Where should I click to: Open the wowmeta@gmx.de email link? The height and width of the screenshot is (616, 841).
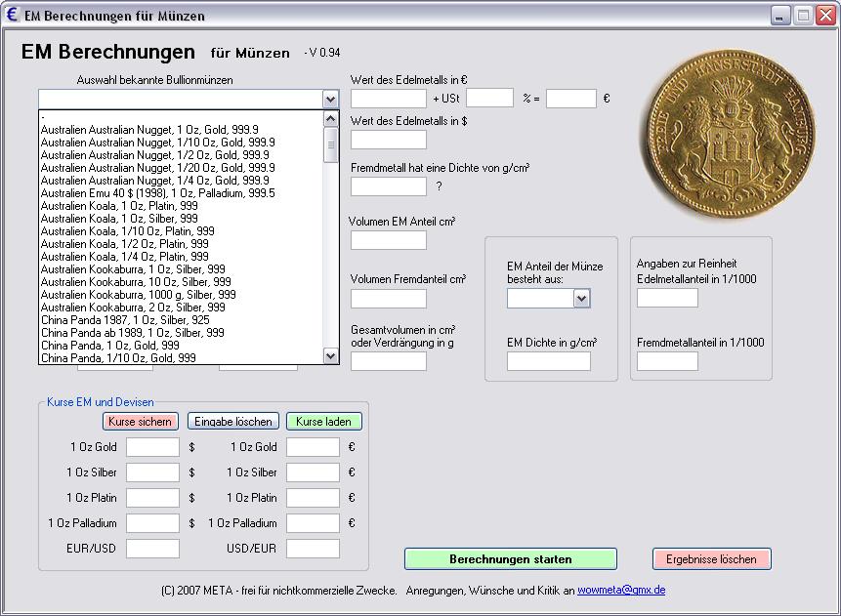(x=621, y=591)
